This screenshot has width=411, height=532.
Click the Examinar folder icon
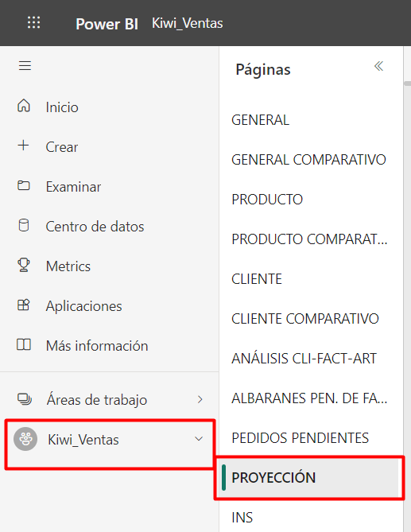23,185
